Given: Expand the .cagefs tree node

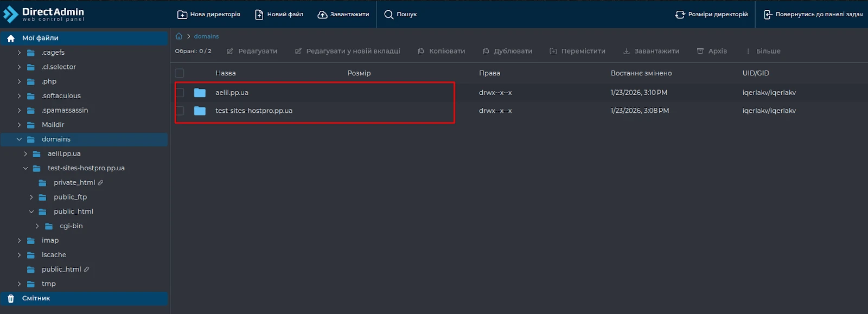Looking at the screenshot, I should [19, 53].
